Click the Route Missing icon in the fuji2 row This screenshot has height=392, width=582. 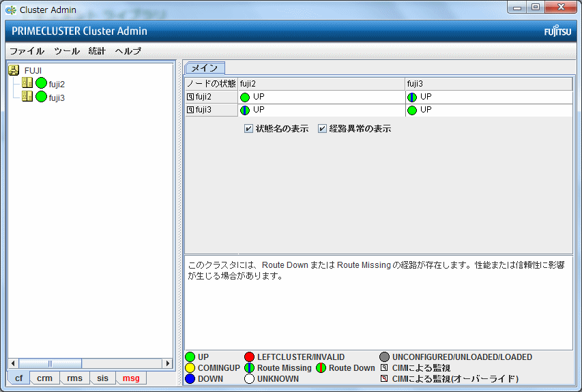(412, 97)
